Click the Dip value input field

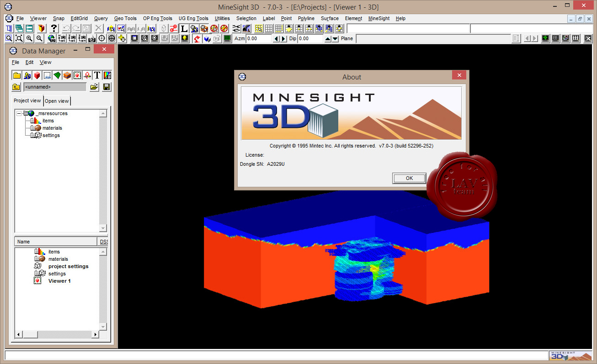pyautogui.click(x=310, y=39)
